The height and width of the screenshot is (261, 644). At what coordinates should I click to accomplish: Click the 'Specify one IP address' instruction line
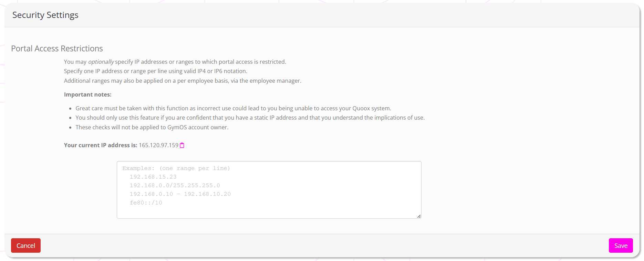(x=156, y=71)
